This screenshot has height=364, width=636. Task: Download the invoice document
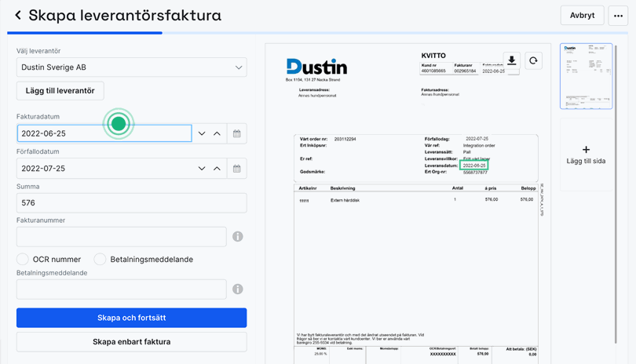(511, 61)
